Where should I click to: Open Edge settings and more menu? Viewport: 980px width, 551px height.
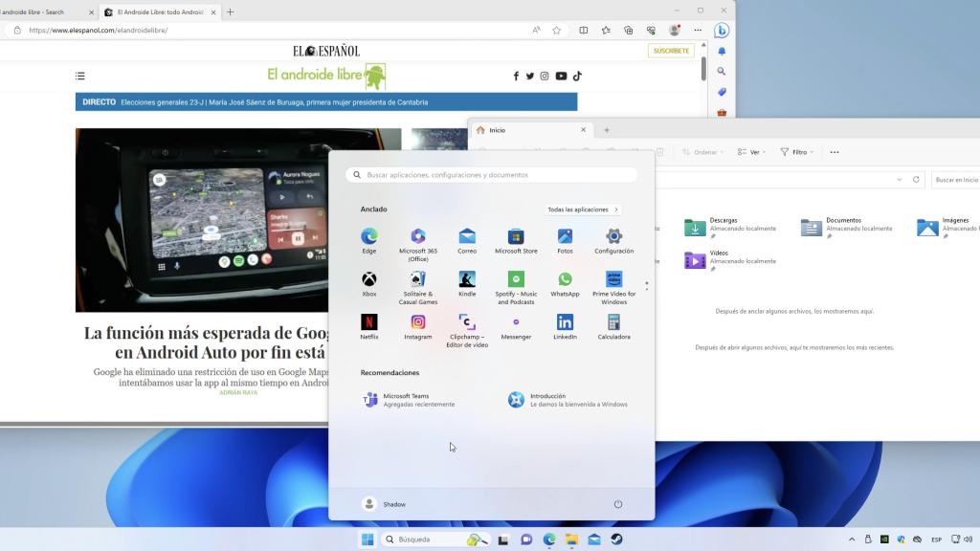pos(698,30)
